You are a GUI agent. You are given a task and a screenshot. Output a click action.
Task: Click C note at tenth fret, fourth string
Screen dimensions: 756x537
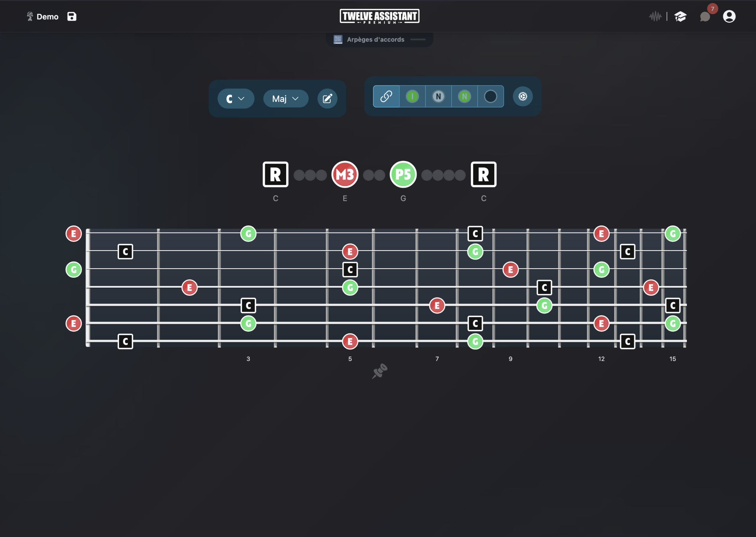[x=544, y=288]
